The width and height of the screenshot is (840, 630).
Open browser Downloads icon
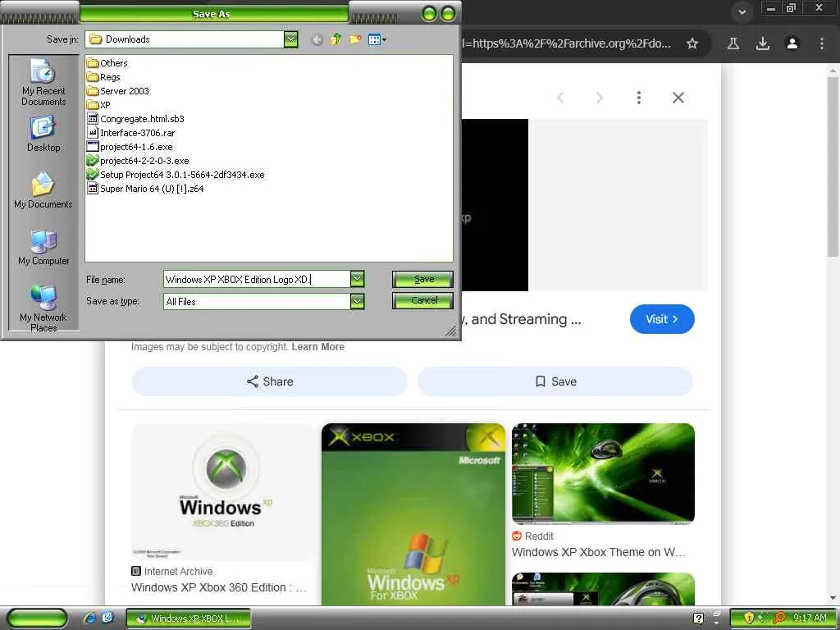(763, 43)
